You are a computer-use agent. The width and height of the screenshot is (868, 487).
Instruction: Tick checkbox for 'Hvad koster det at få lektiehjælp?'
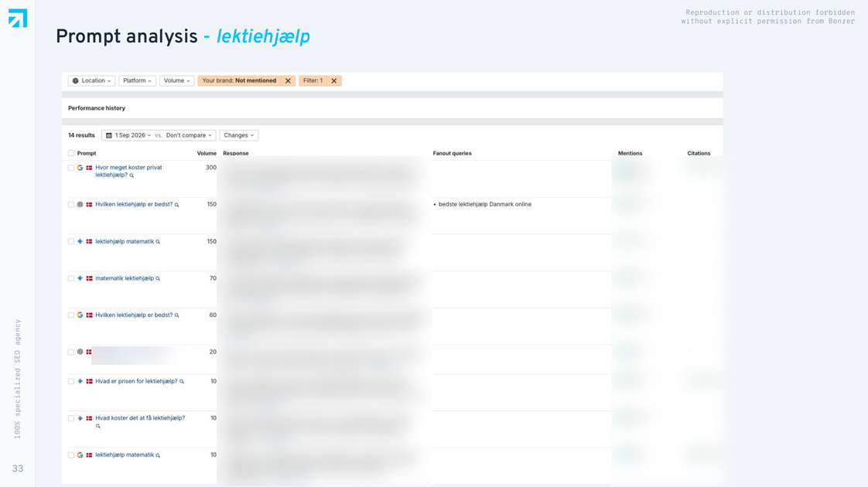tap(71, 418)
